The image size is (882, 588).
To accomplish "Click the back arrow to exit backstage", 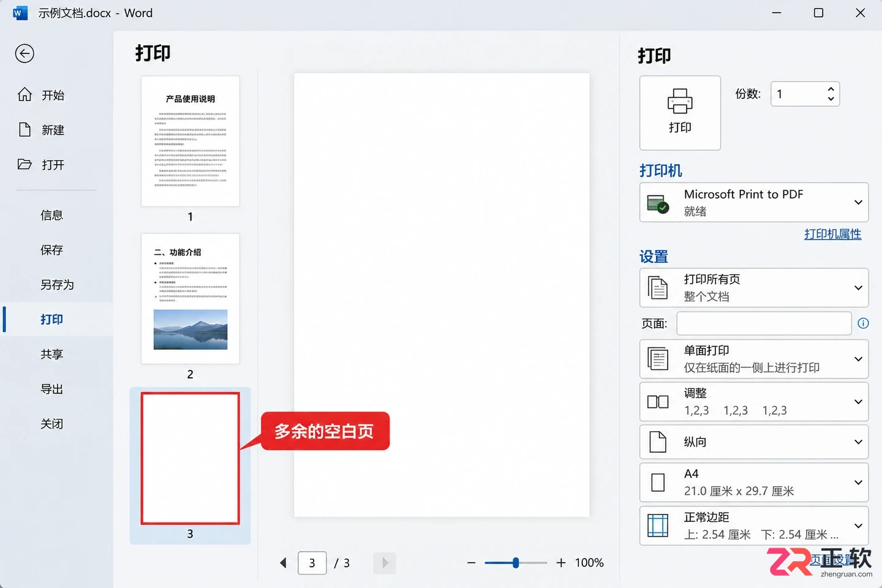I will 24,54.
